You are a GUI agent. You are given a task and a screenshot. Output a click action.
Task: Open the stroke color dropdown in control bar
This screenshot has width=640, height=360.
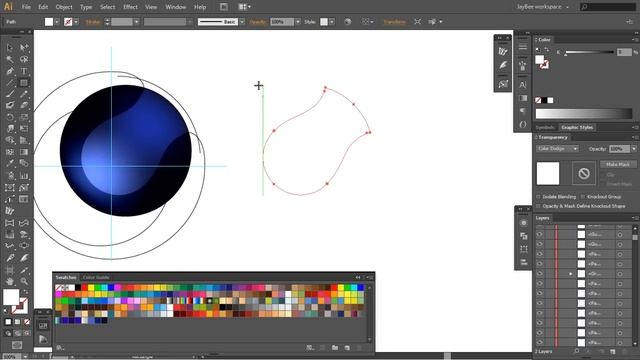[76, 22]
